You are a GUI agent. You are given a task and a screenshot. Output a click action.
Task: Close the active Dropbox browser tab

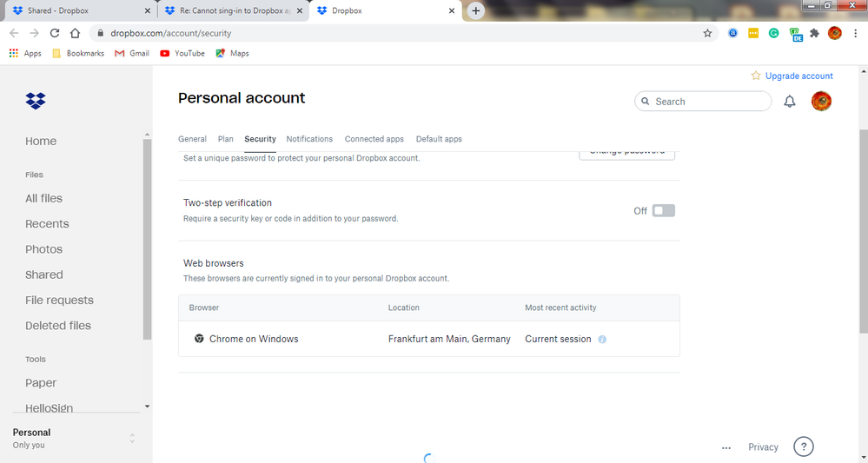point(452,10)
